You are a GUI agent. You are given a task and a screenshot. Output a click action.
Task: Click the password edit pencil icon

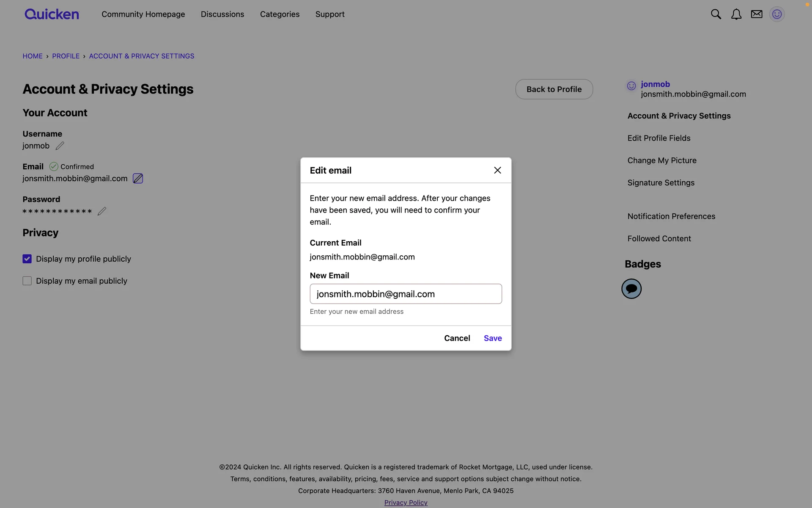(101, 211)
